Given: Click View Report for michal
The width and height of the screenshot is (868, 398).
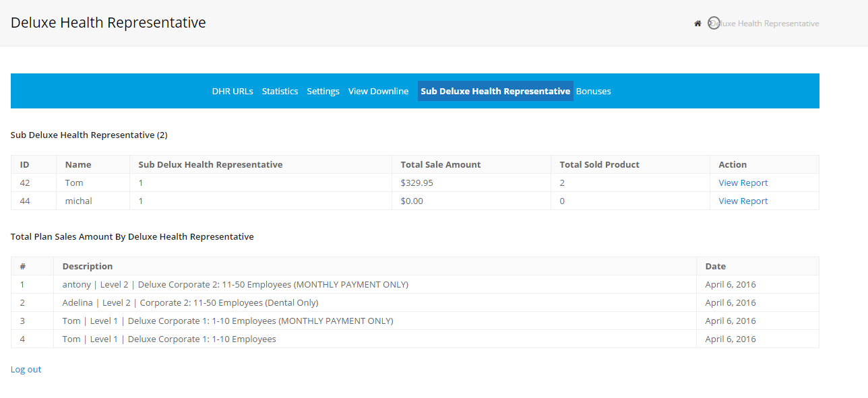Looking at the screenshot, I should 743,201.
